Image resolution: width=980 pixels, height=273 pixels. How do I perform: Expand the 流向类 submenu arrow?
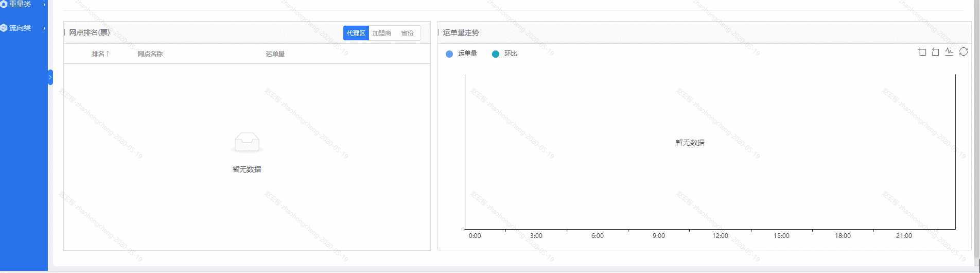[44, 28]
